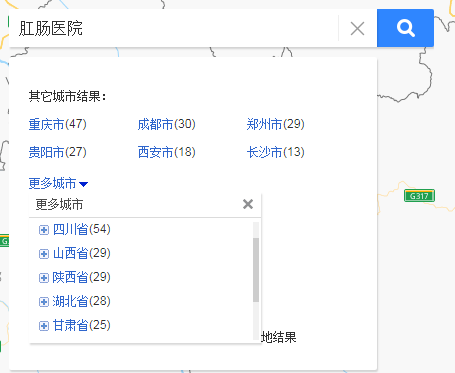
Task: Open results for 郑州市(29)
Action: pyautogui.click(x=276, y=124)
